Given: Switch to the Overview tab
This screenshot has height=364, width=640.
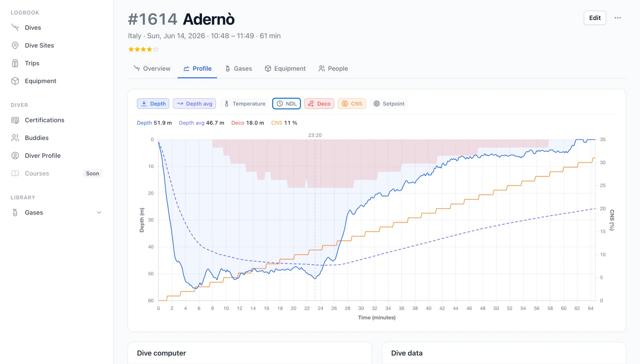Looking at the screenshot, I should coord(152,68).
